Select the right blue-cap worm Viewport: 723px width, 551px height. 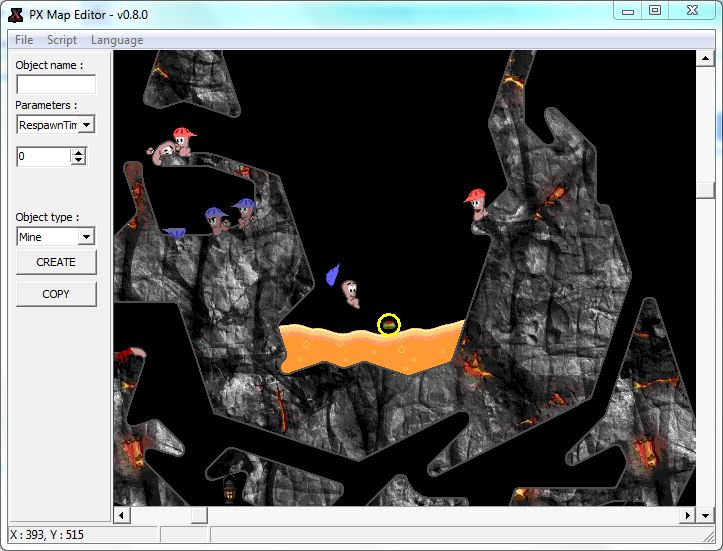(244, 213)
